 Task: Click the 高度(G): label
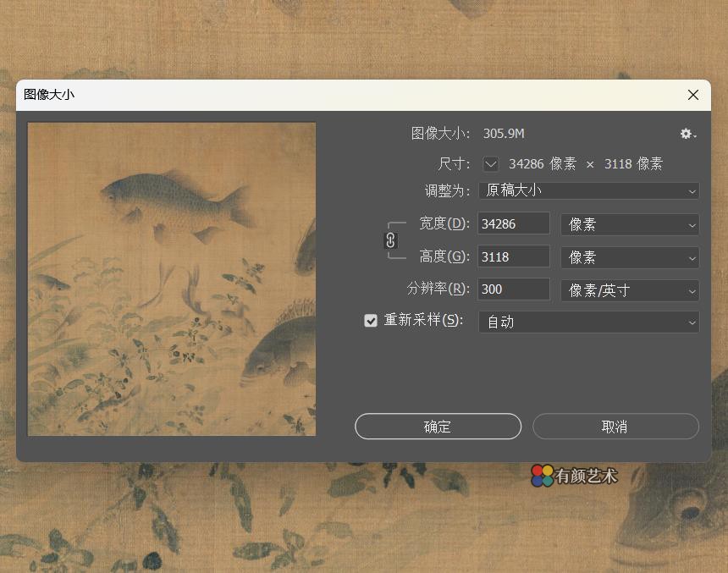click(x=444, y=256)
